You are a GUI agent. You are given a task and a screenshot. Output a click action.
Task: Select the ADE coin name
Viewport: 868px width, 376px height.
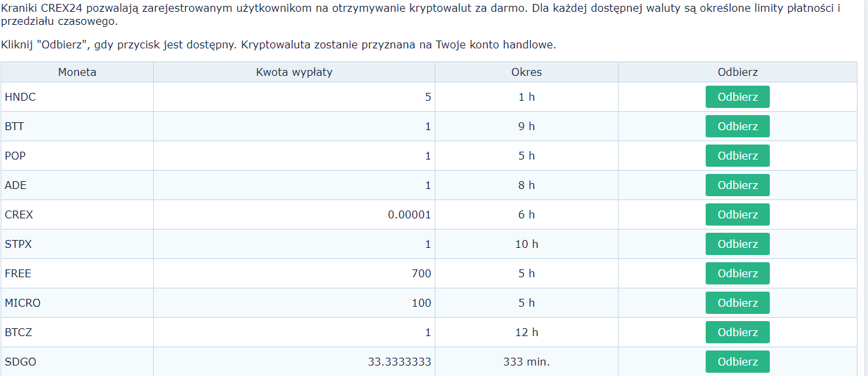16,185
